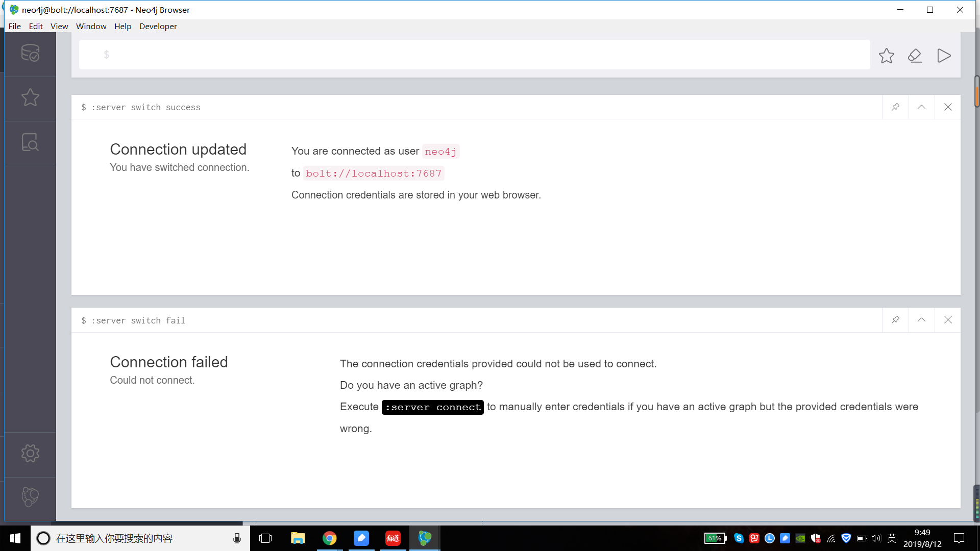Save query as favorite star in editor
The width and height of the screenshot is (980, 551).
coord(887,55)
